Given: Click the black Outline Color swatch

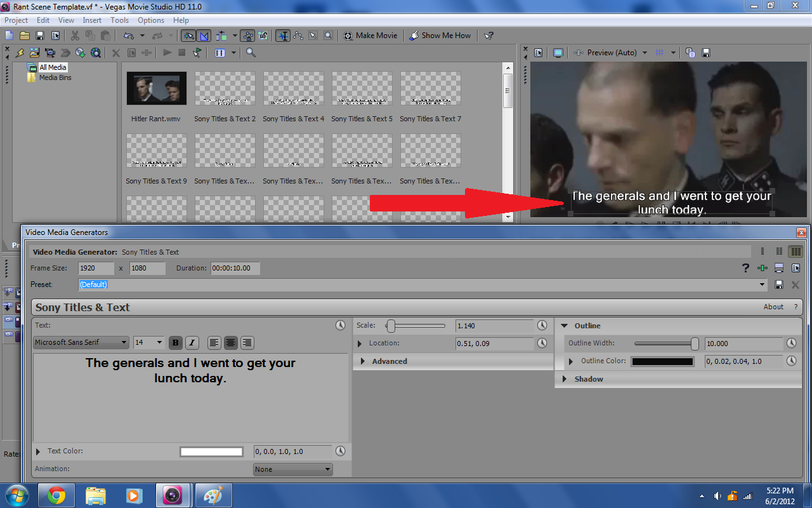Looking at the screenshot, I should click(x=662, y=361).
